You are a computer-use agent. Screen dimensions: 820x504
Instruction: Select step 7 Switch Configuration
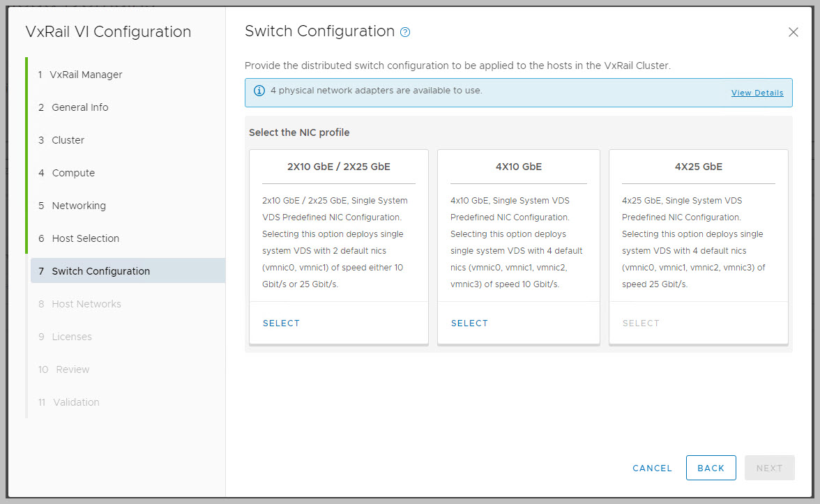tap(100, 271)
